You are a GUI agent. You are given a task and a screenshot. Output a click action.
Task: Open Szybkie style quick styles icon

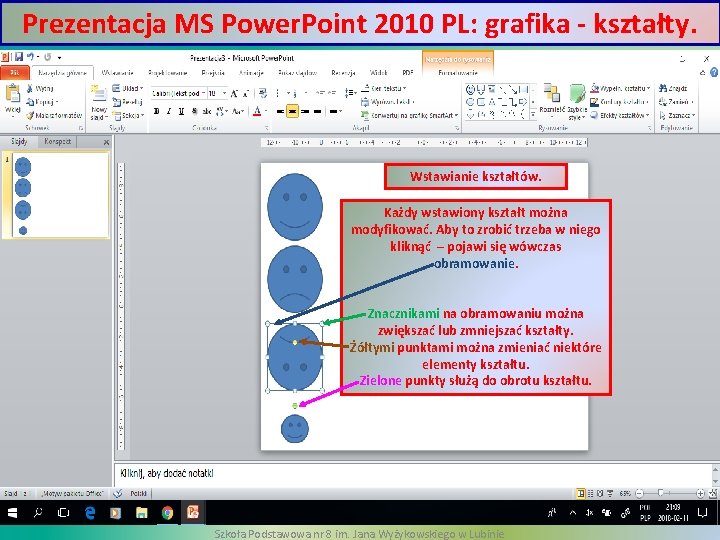[x=577, y=94]
